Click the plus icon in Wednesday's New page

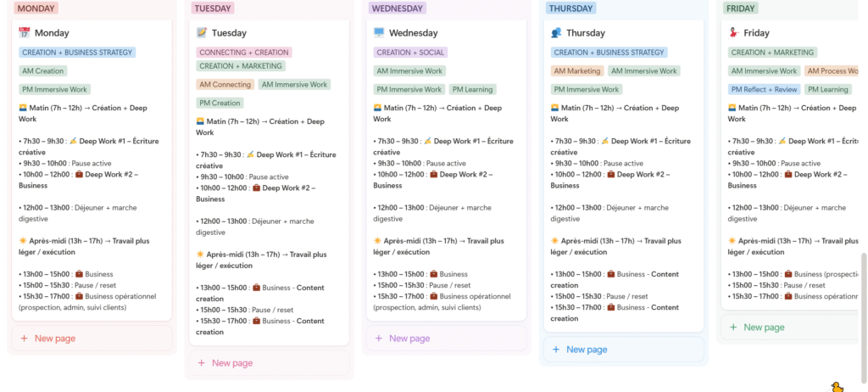pos(379,339)
